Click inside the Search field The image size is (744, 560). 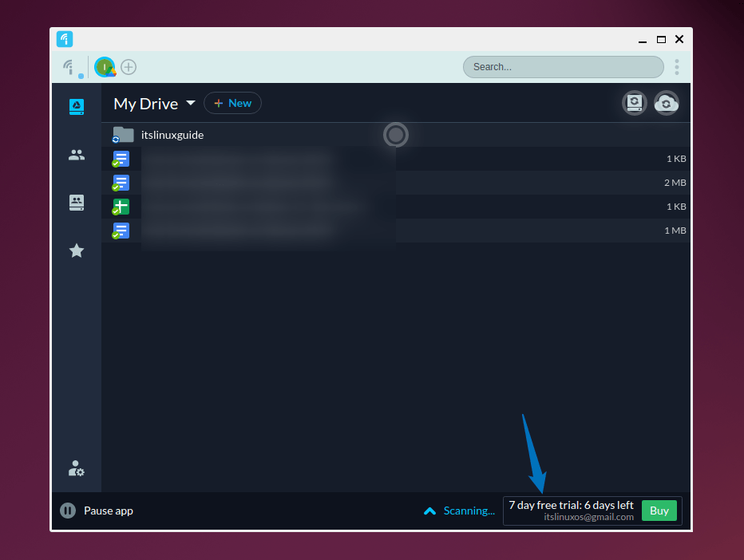pyautogui.click(x=563, y=67)
